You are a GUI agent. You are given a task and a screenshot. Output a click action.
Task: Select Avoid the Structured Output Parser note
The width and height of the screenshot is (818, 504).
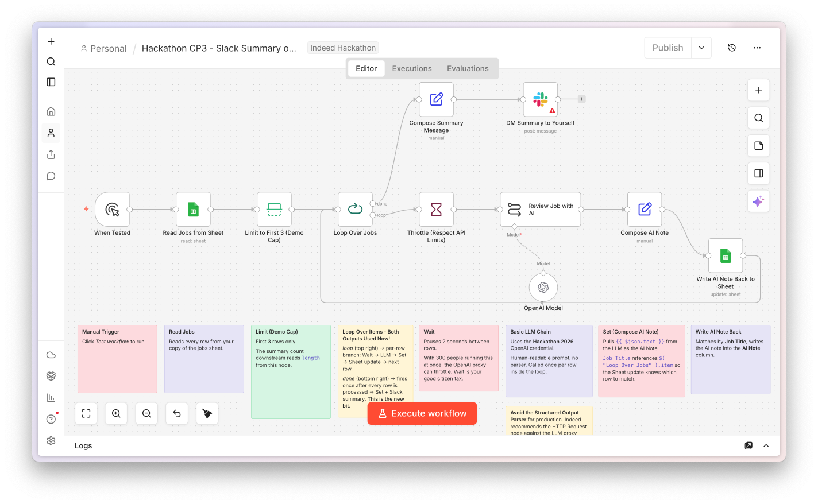click(x=549, y=421)
